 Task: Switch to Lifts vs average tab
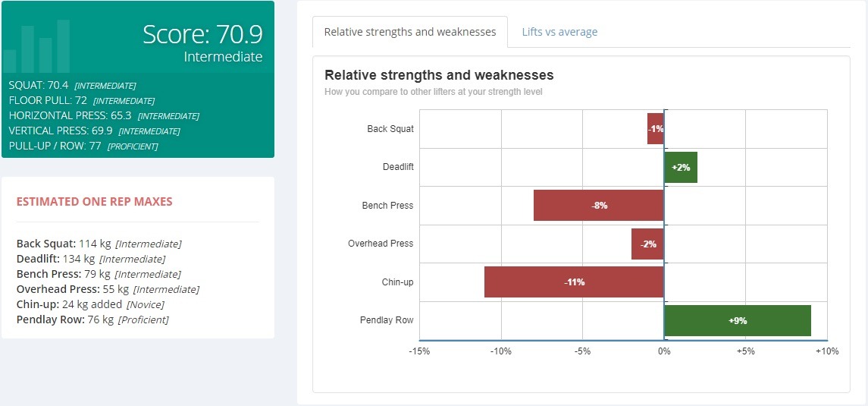pyautogui.click(x=559, y=32)
